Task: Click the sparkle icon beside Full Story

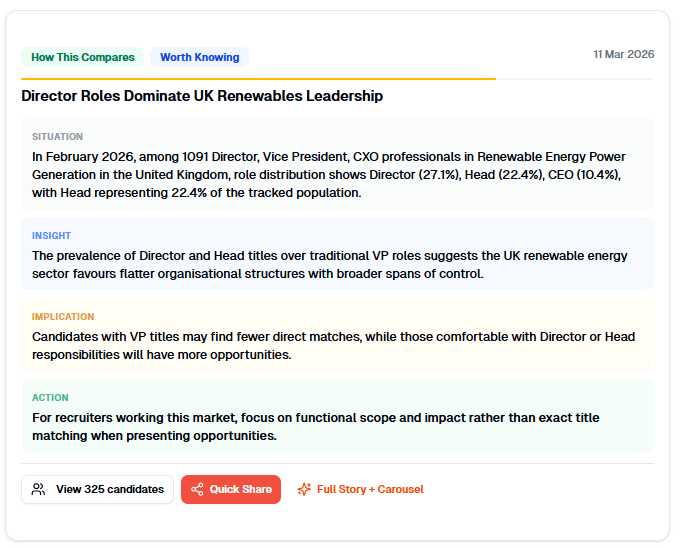Action: coord(304,490)
